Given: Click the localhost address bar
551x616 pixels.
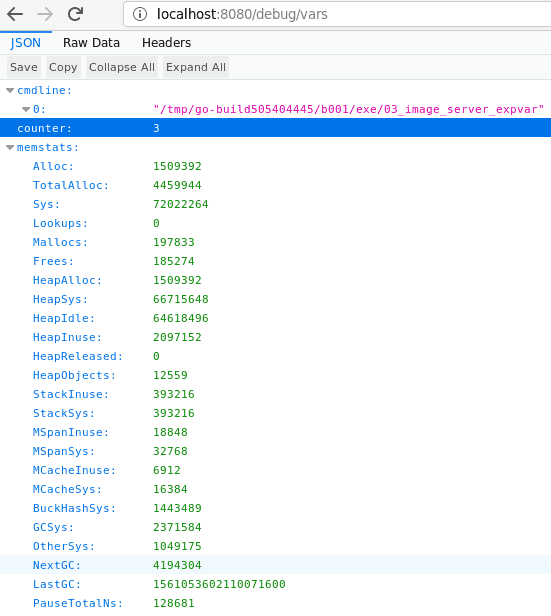Looking at the screenshot, I should point(338,14).
